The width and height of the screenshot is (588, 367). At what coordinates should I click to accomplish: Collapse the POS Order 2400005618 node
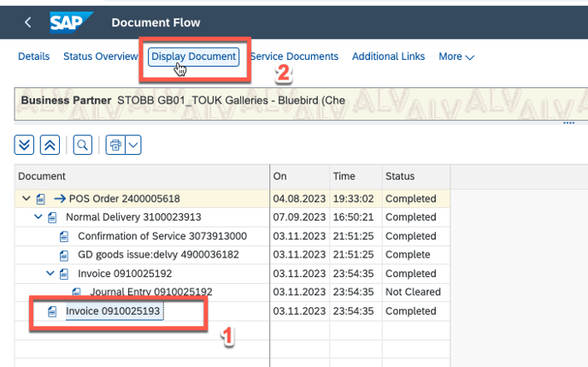pos(26,198)
